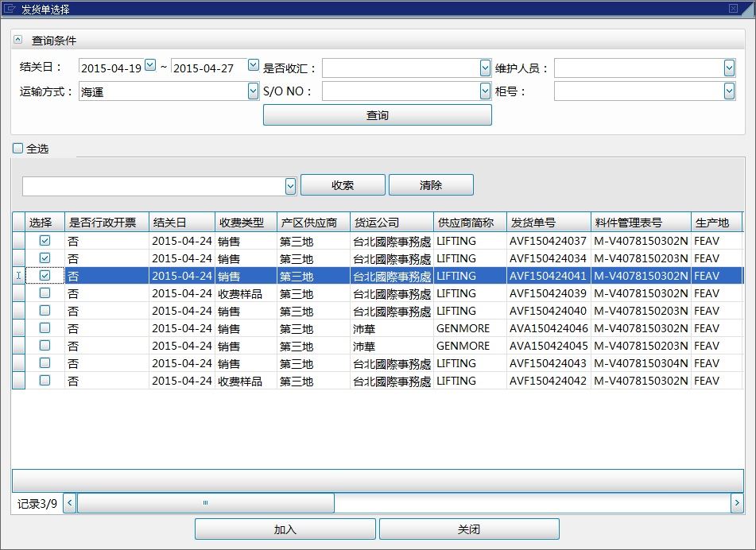Click the window icon in the title bar

[x=10, y=9]
